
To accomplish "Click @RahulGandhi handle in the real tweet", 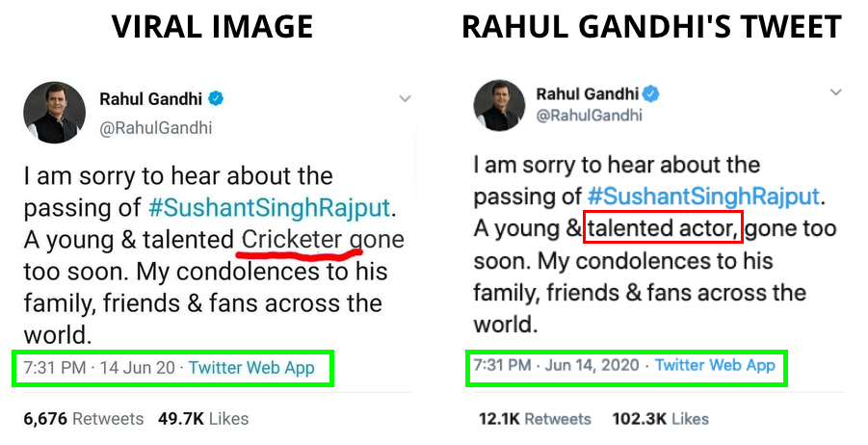I will pos(589,116).
